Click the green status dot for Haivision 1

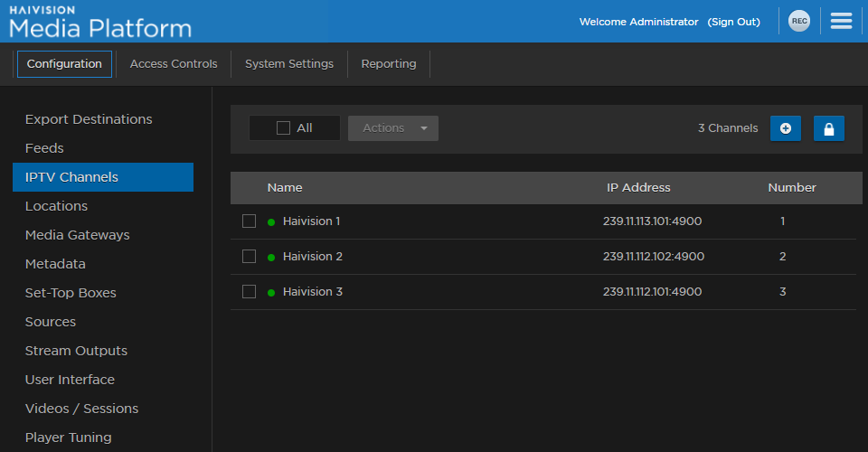tap(271, 221)
